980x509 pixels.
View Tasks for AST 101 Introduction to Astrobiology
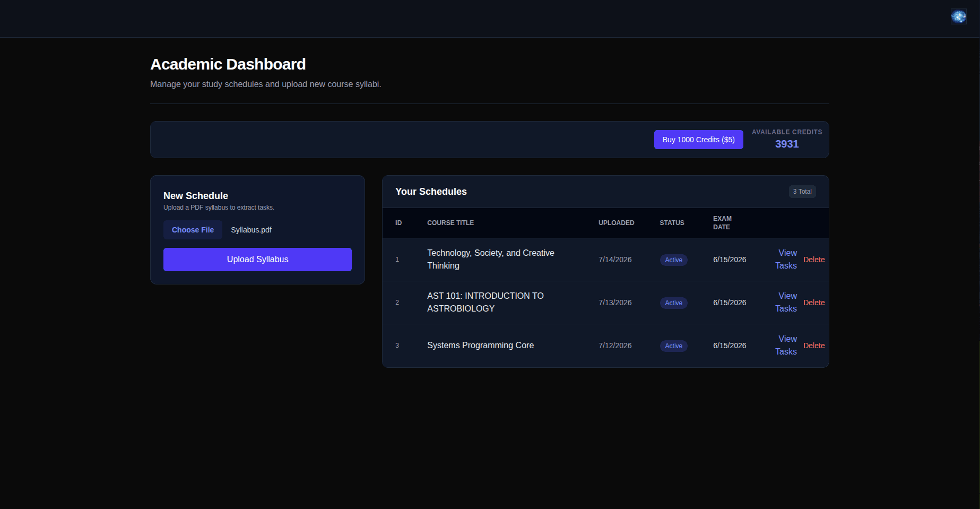(786, 303)
